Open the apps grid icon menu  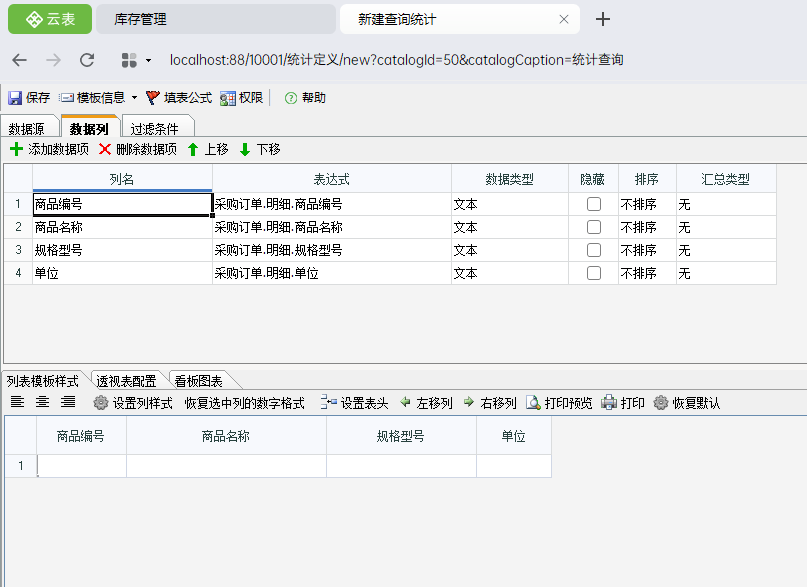(x=129, y=60)
